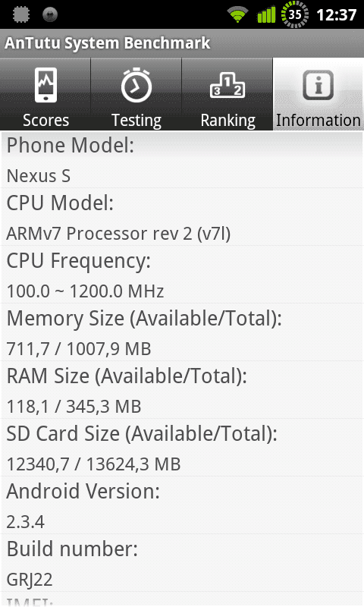Tap the round notification icon in status bar
The height and width of the screenshot is (607, 364).
click(x=50, y=14)
